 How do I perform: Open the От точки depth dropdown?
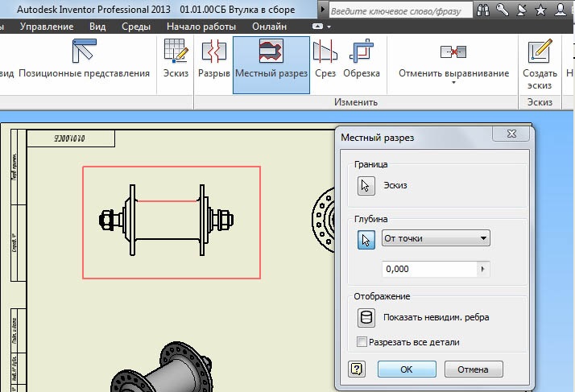(436, 238)
